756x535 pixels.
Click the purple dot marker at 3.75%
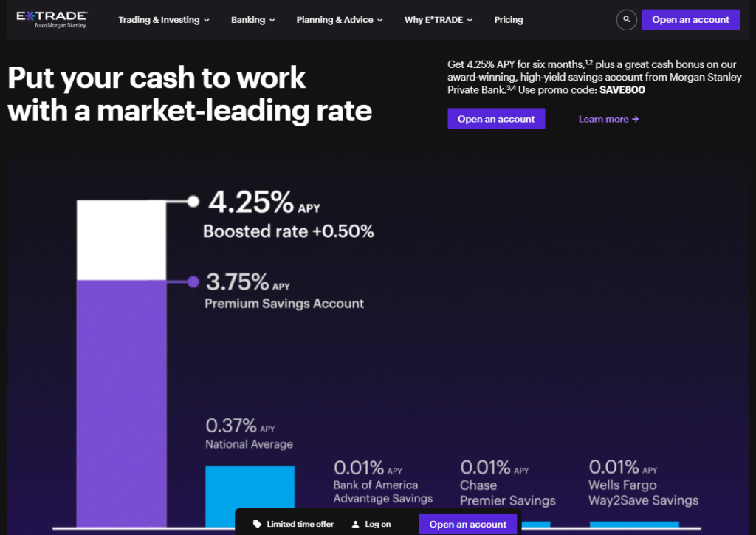click(x=193, y=282)
